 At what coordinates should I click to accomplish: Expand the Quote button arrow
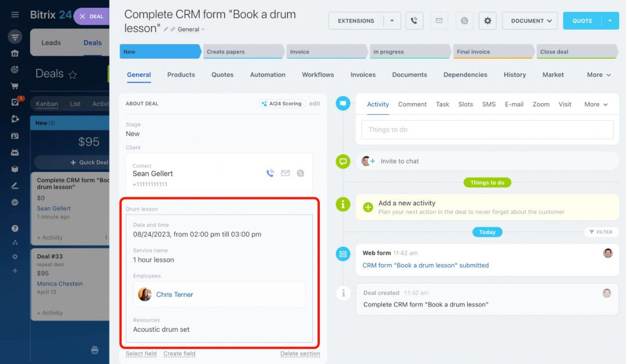pyautogui.click(x=610, y=21)
